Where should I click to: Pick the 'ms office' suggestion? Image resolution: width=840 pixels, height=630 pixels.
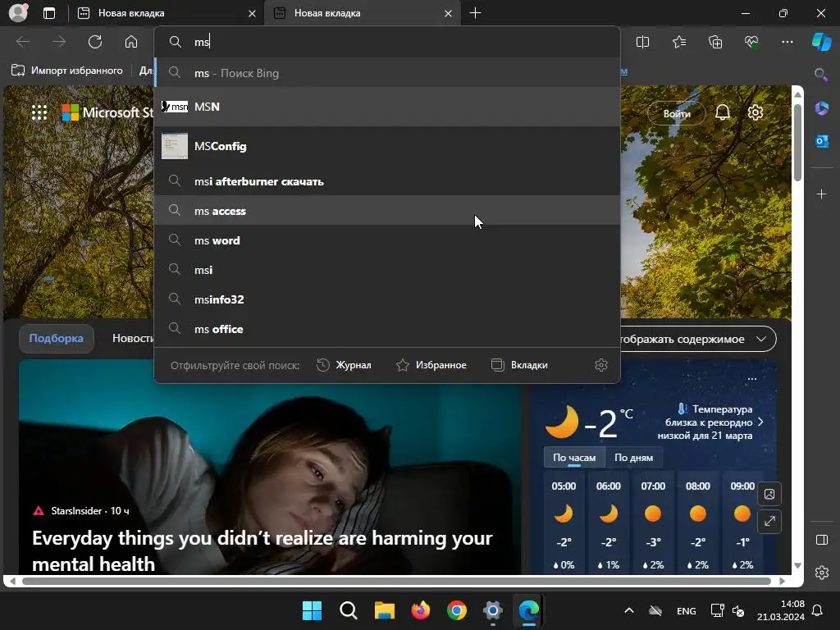(387, 328)
